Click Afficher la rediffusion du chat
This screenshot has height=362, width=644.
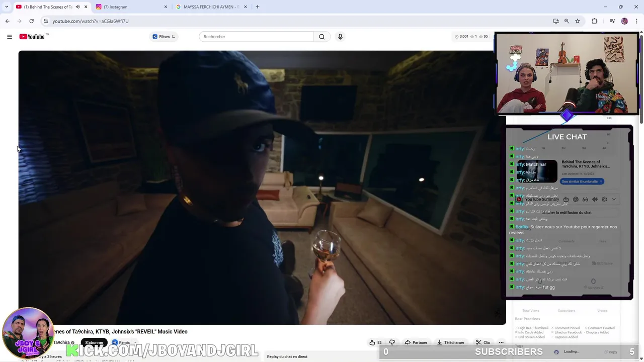[x=567, y=213]
